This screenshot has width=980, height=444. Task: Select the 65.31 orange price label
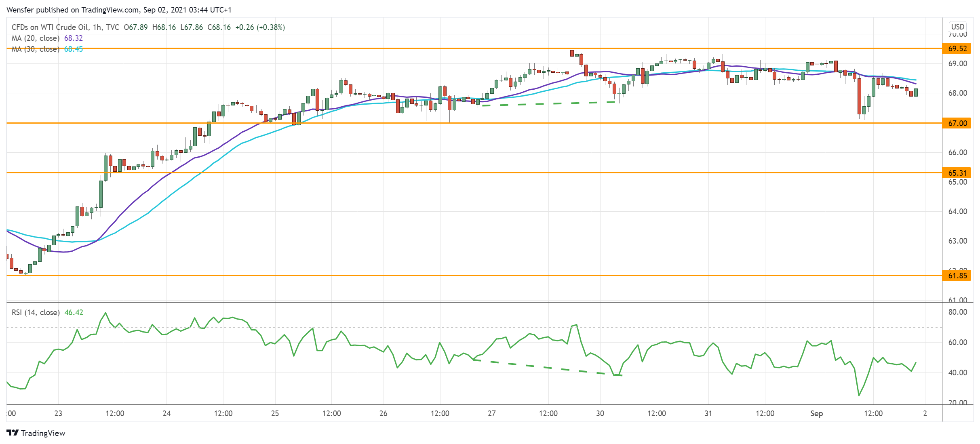957,173
